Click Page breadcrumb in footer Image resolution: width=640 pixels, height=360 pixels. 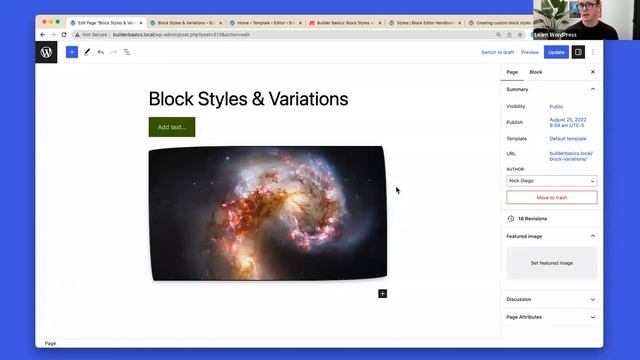tap(50, 343)
